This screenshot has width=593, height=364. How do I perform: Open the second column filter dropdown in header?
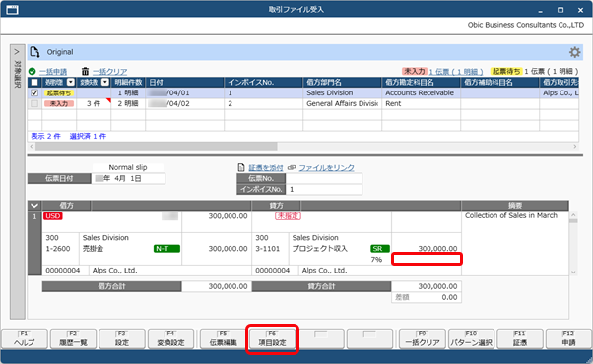(x=105, y=82)
